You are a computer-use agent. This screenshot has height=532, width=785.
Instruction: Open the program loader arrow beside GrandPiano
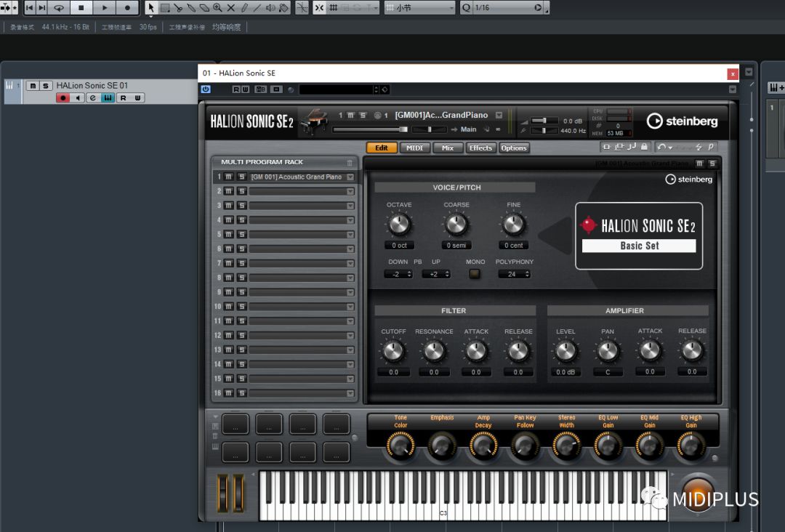click(x=499, y=115)
